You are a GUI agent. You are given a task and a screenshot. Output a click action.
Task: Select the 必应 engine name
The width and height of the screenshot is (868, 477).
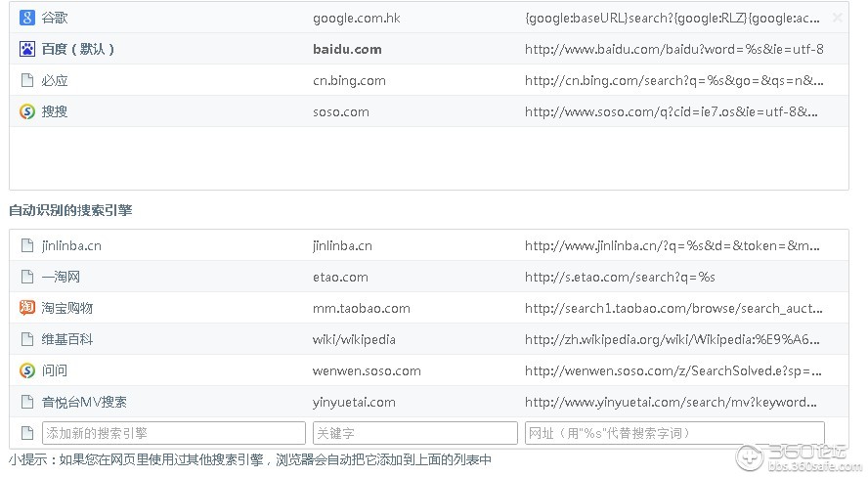[55, 80]
